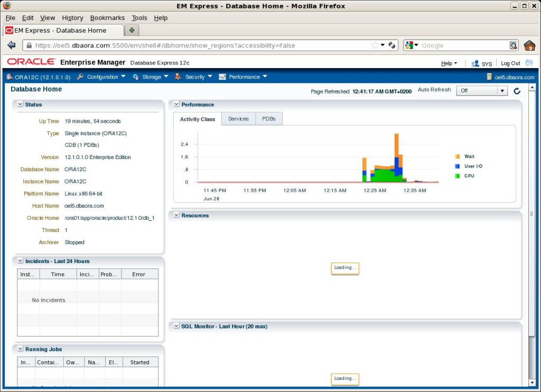The height and width of the screenshot is (392, 541).
Task: Collapse the Status section
Action: [21, 104]
